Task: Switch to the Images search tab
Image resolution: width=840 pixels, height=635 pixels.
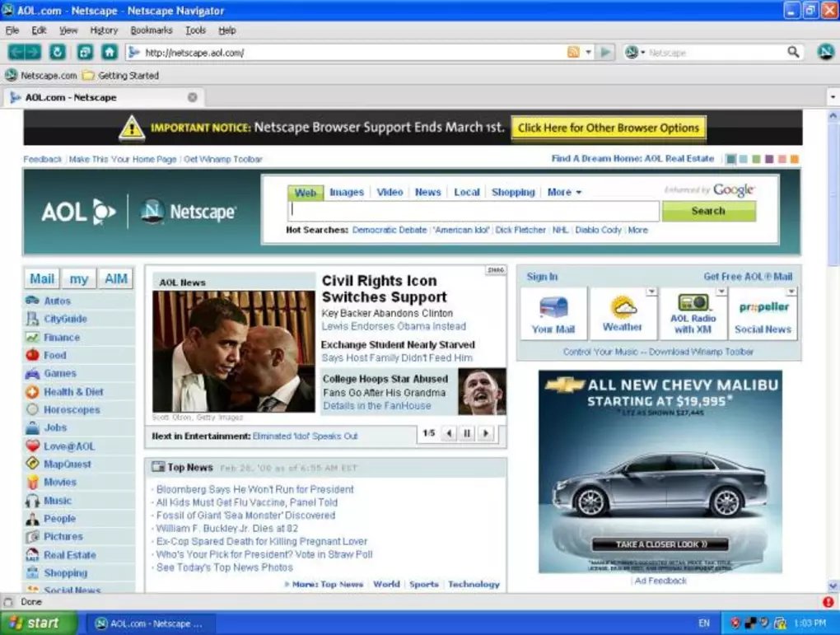Action: point(346,192)
